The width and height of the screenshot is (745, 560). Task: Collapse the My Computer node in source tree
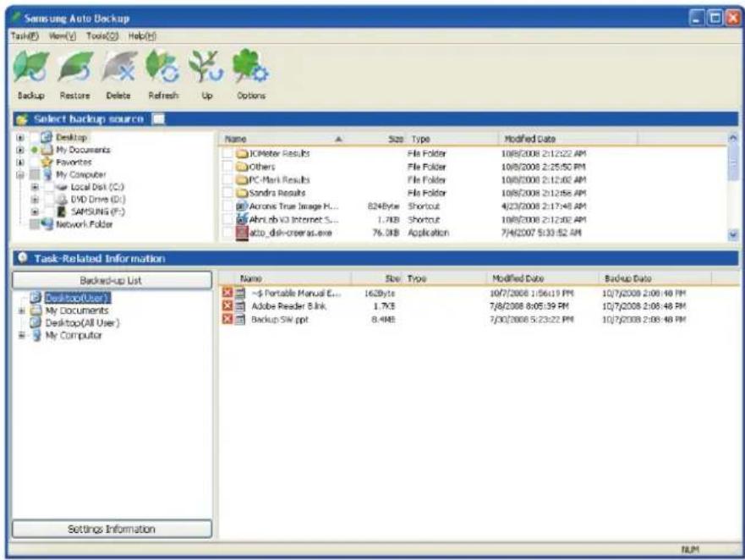coord(20,174)
